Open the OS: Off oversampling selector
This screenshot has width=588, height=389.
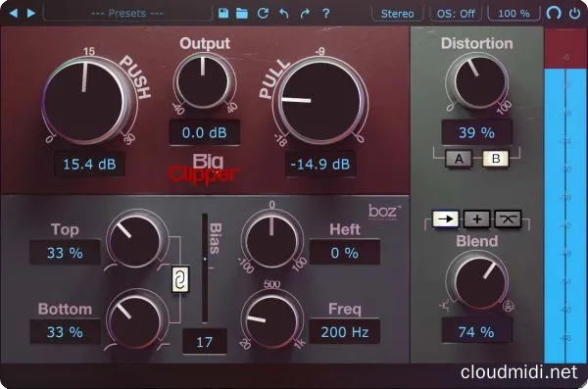(x=456, y=14)
